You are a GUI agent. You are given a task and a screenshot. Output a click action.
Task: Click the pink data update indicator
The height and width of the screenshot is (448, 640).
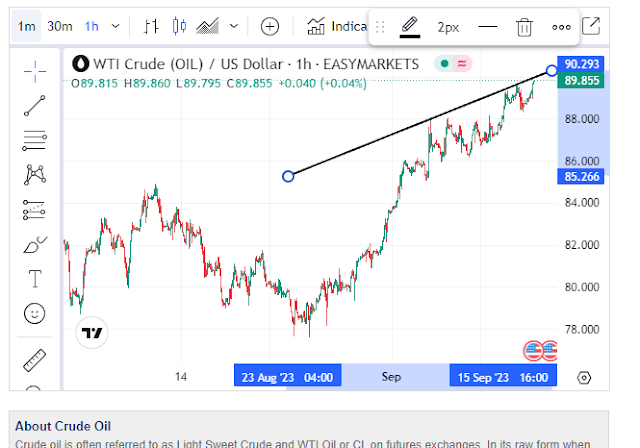(462, 64)
